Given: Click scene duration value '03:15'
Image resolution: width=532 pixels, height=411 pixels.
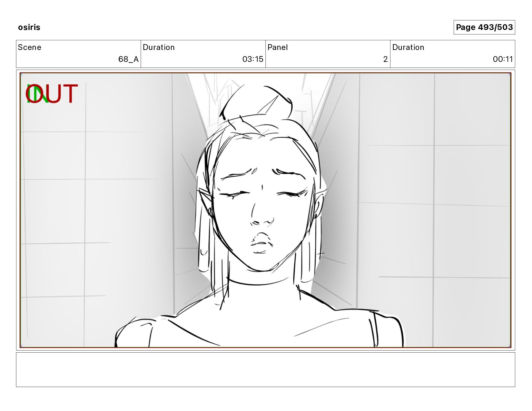Looking at the screenshot, I should click(253, 59).
